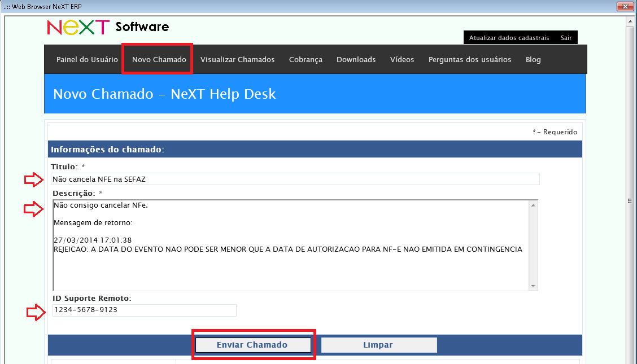This screenshot has height=364, width=637.
Task: Select the ID Suporte Remoto field
Action: tap(144, 310)
